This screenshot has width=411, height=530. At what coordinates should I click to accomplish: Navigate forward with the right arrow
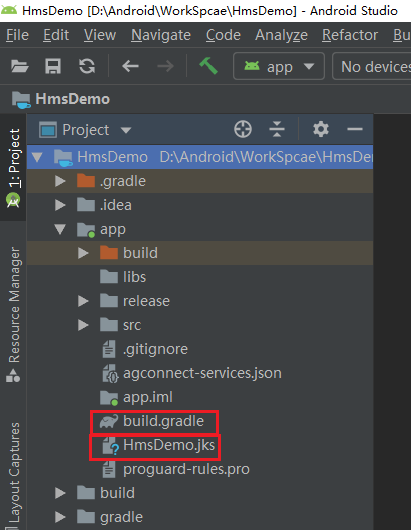[x=166, y=66]
